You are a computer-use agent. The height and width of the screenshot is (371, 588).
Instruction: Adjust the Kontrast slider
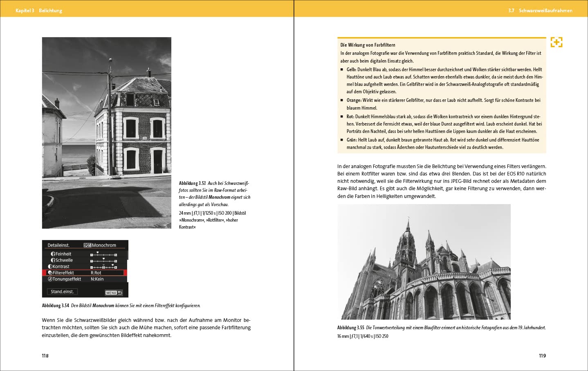point(104,267)
